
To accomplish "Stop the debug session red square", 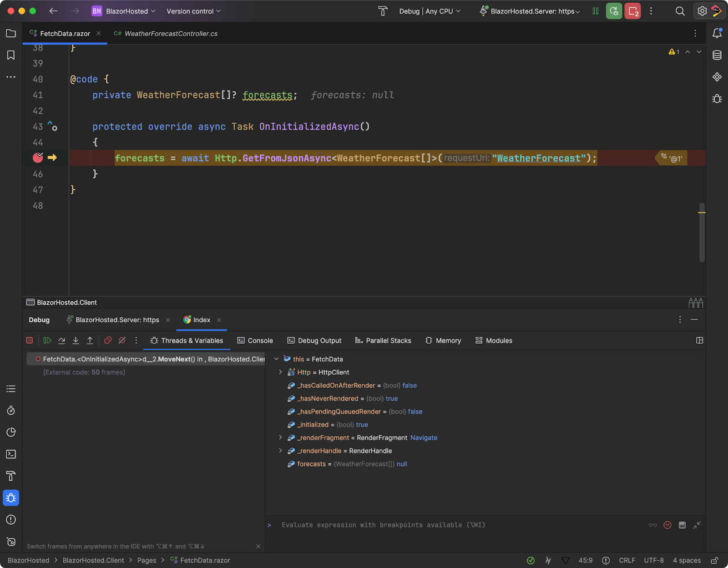I will click(30, 340).
